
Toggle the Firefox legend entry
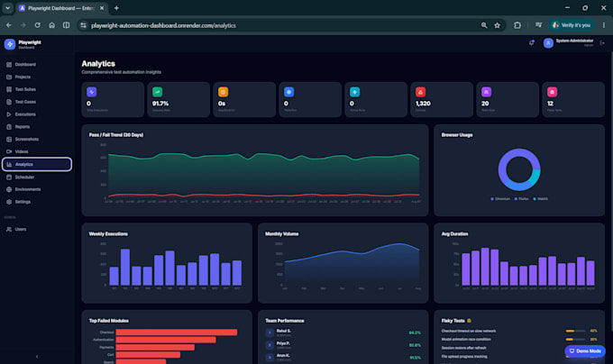coord(522,199)
